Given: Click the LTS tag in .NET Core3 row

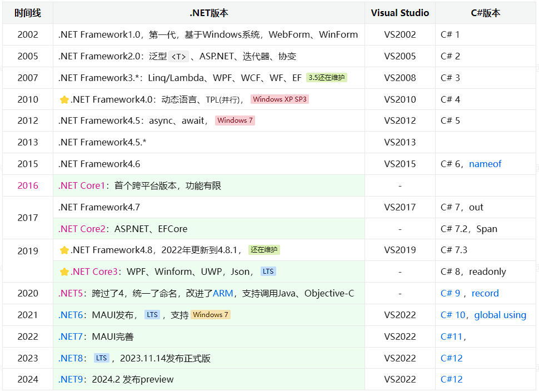Looking at the screenshot, I should (268, 272).
